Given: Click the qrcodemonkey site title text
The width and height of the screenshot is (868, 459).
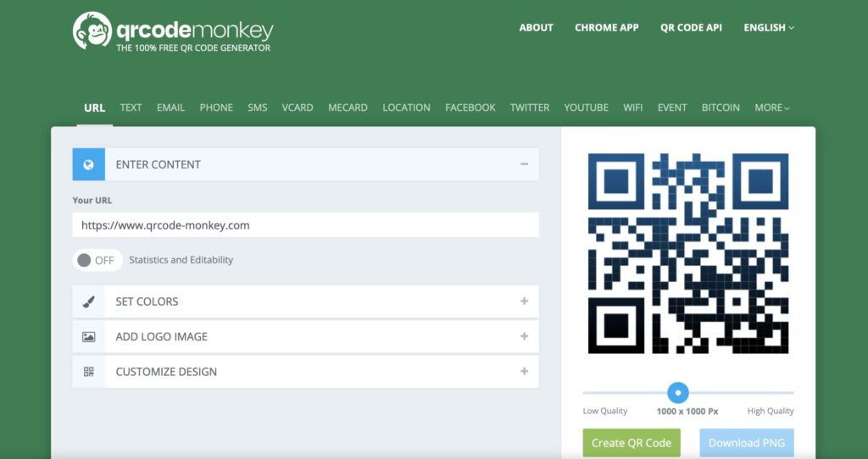Looking at the screenshot, I should 195,30.
